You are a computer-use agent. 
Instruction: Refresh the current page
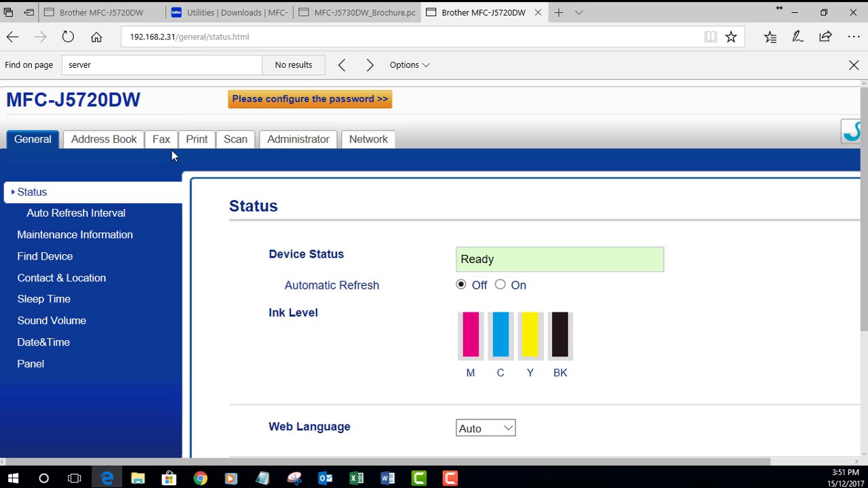(68, 37)
